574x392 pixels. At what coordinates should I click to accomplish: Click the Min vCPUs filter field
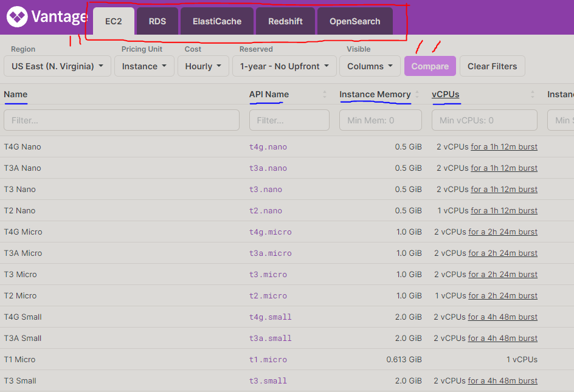(484, 120)
